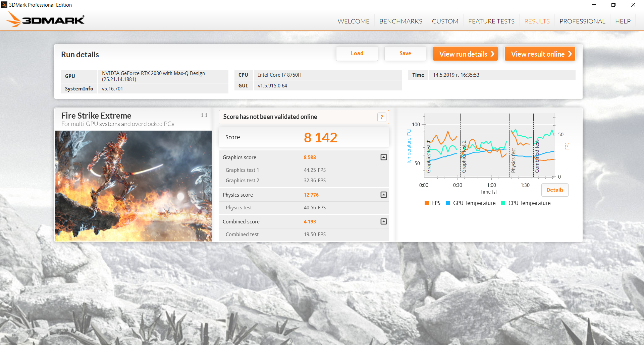Screen dimensions: 644x345
Task: Click the GUI version v1.5.915.0 64
Action: click(x=272, y=86)
